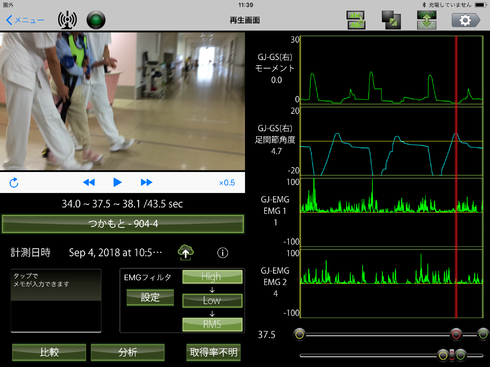Tap the 計測日時 label
Image resolution: width=490 pixels, height=367 pixels.
point(30,253)
